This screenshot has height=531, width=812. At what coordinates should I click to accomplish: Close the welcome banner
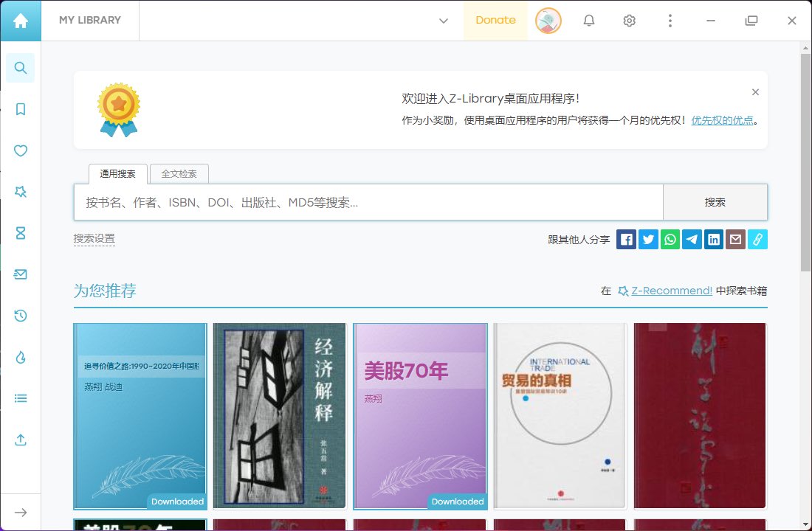pyautogui.click(x=756, y=92)
